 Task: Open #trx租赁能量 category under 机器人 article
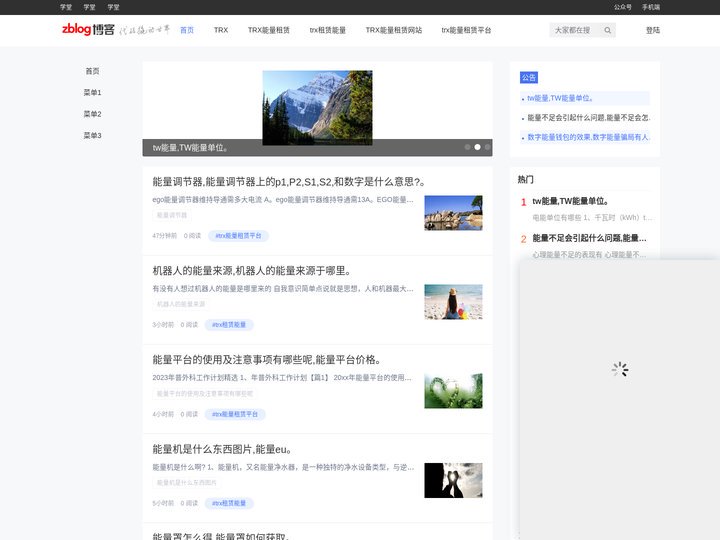[229, 325]
